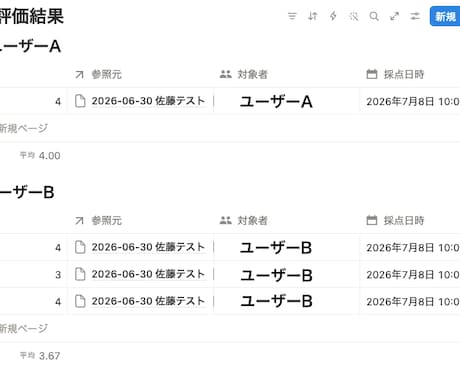460x380 pixels.
Task: Click page icon in ユーザーA row
Action: pos(80,101)
